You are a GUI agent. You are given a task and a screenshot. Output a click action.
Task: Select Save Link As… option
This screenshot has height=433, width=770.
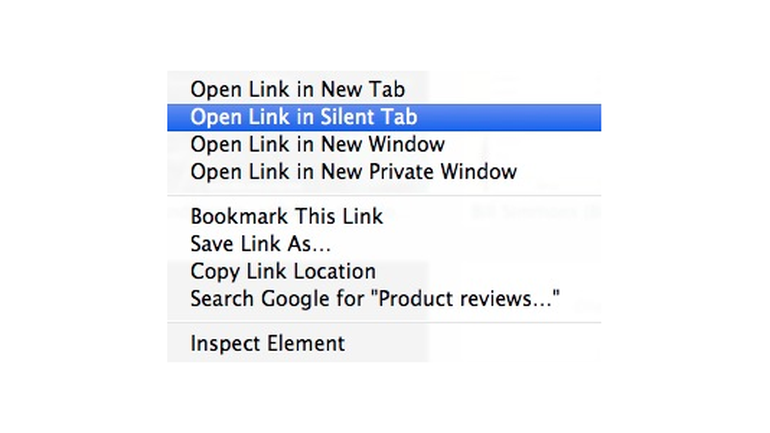[260, 243]
